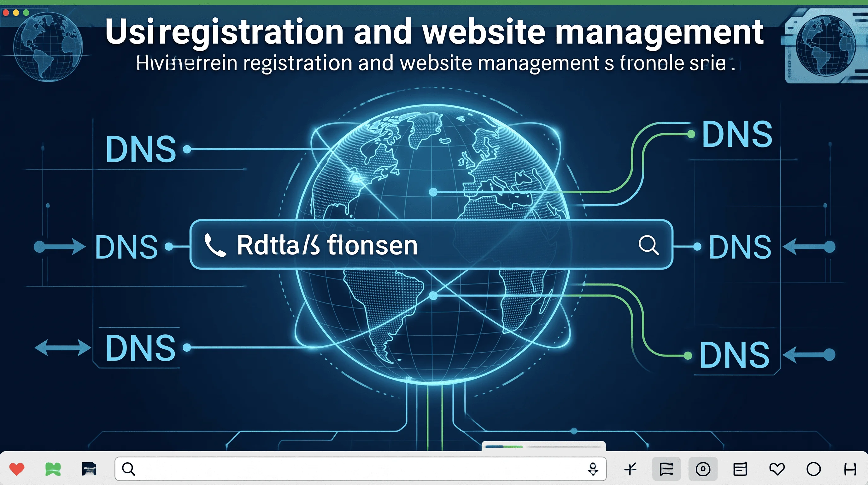868x485 pixels.
Task: Click the red heart icon in bottom bar
Action: click(17, 469)
